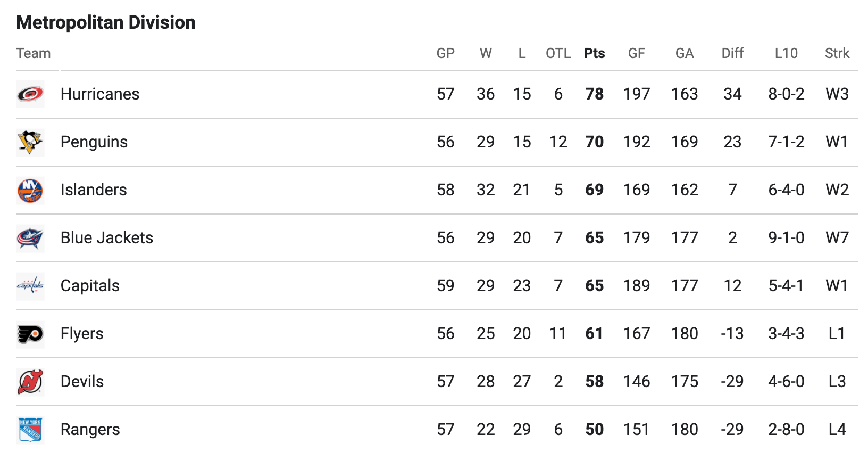Click the Strk column header

pos(837,53)
